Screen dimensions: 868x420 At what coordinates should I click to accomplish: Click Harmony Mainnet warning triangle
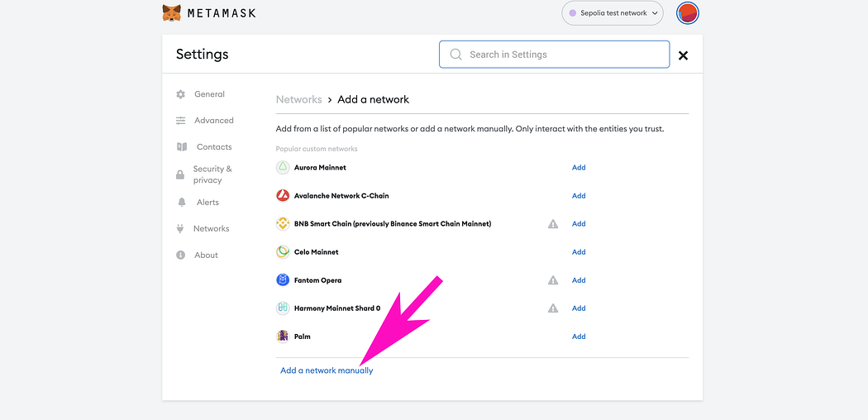[x=553, y=308]
